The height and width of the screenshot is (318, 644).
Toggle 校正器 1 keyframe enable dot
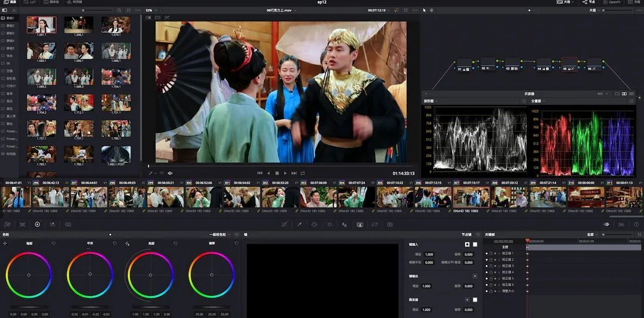487,254
